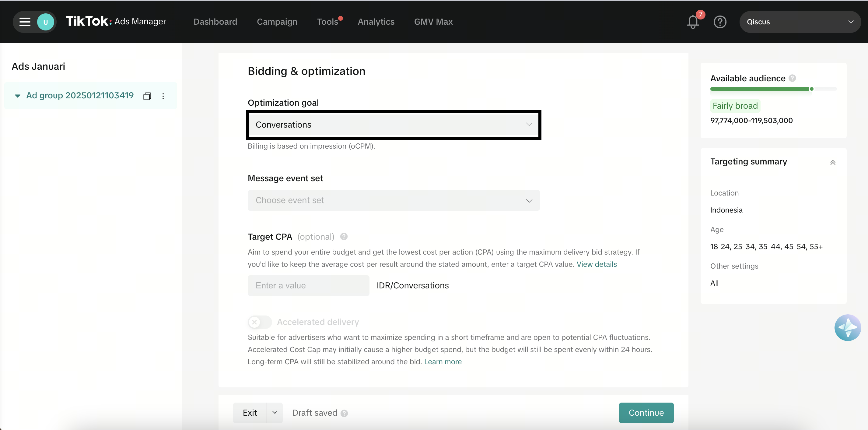Screen dimensions: 868x430
Task: Open the floating AI assistant icon
Action: [847, 327]
